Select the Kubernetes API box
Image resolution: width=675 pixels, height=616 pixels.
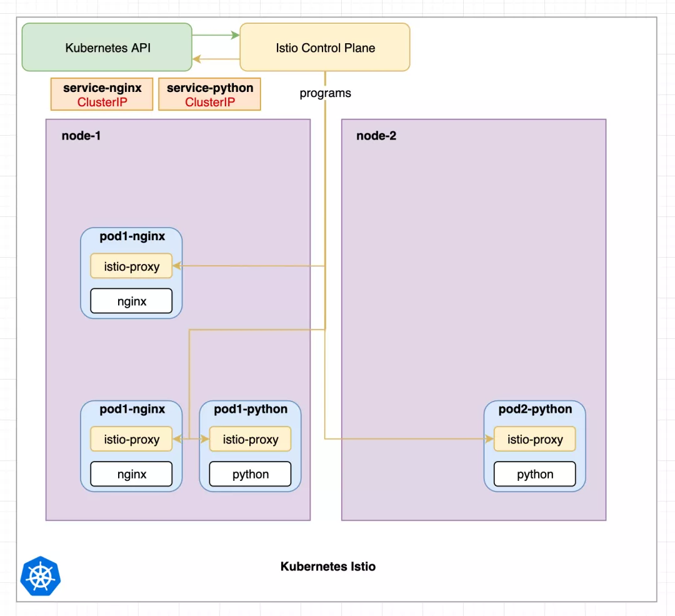(x=107, y=48)
